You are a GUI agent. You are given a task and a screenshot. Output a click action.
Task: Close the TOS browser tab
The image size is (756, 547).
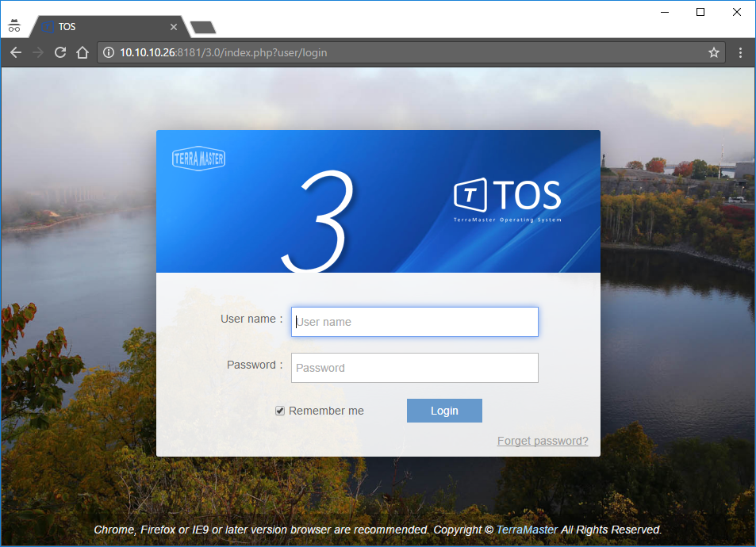174,27
